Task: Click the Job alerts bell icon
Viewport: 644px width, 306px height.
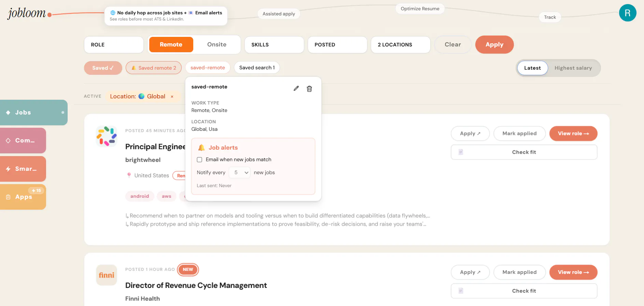Action: coord(201,148)
